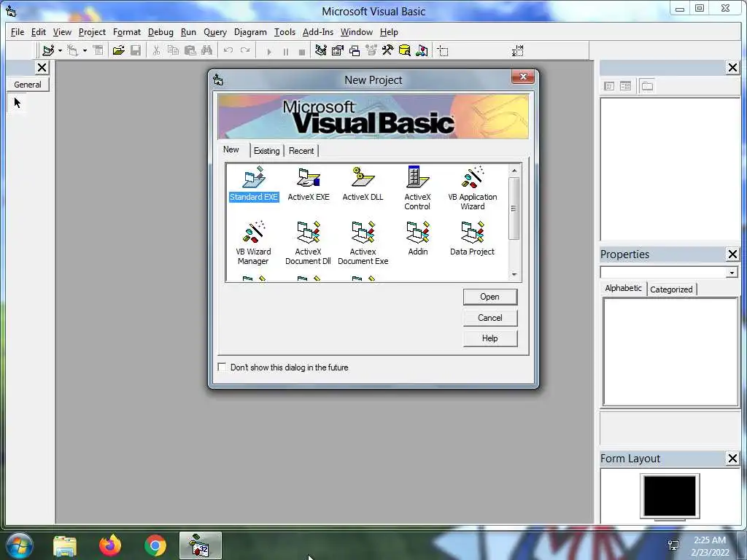747x560 pixels.
Task: Open Firefox from taskbar
Action: [x=110, y=545]
